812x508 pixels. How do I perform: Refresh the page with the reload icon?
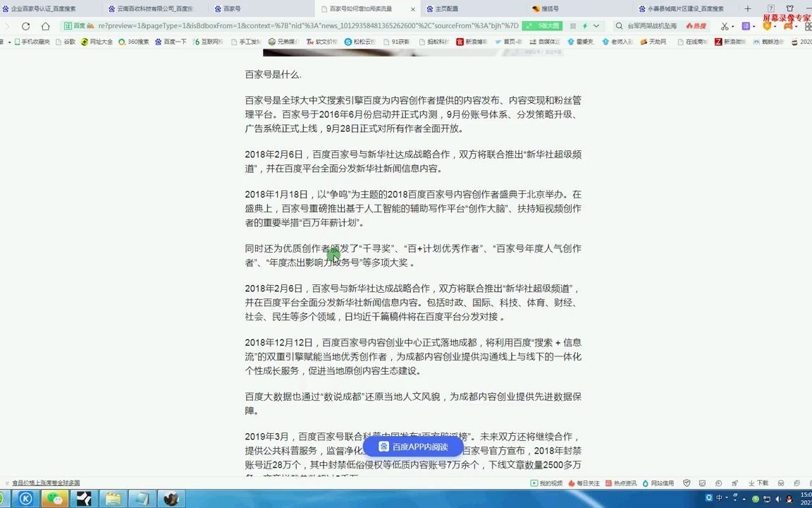(x=26, y=25)
